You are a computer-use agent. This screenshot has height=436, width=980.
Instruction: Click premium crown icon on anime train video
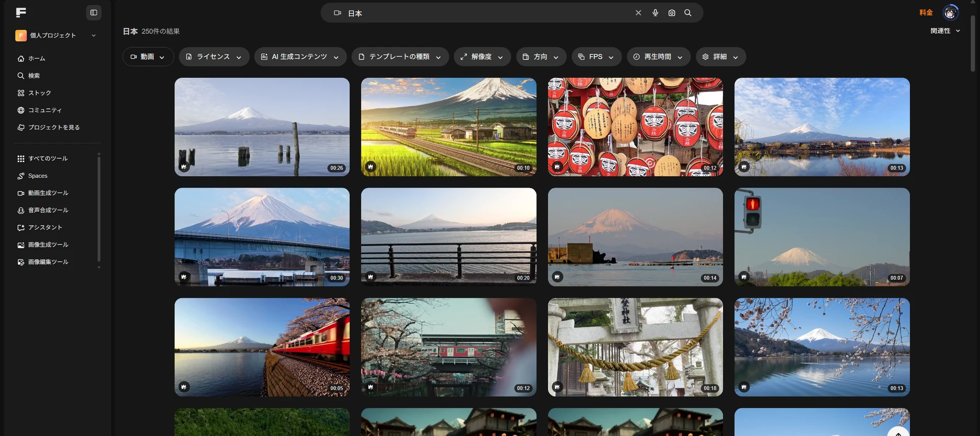(x=371, y=166)
